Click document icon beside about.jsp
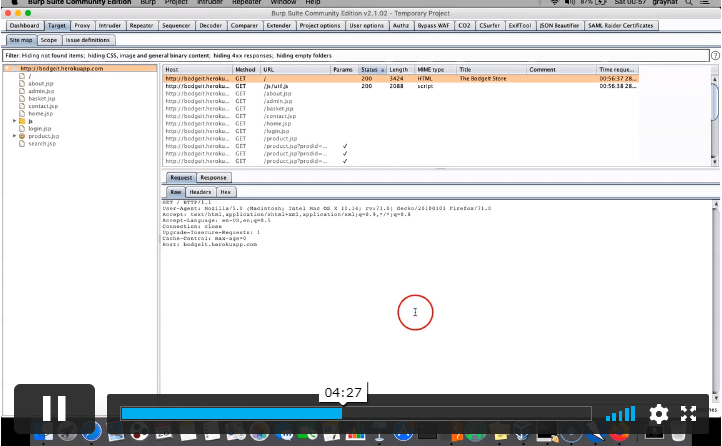The width and height of the screenshot is (722, 446). click(x=22, y=83)
